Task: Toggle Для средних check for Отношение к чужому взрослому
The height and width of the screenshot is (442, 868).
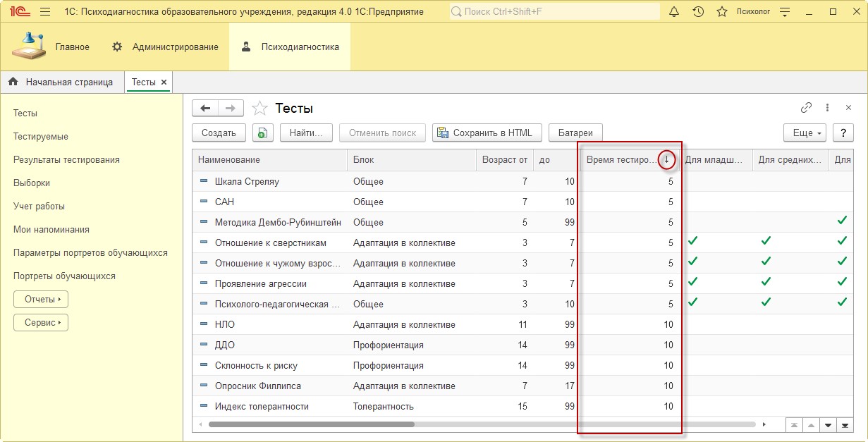Action: click(x=766, y=261)
